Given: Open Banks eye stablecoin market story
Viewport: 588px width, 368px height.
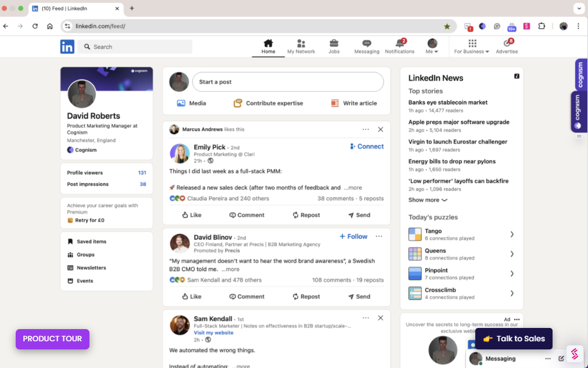Looking at the screenshot, I should coord(448,102).
